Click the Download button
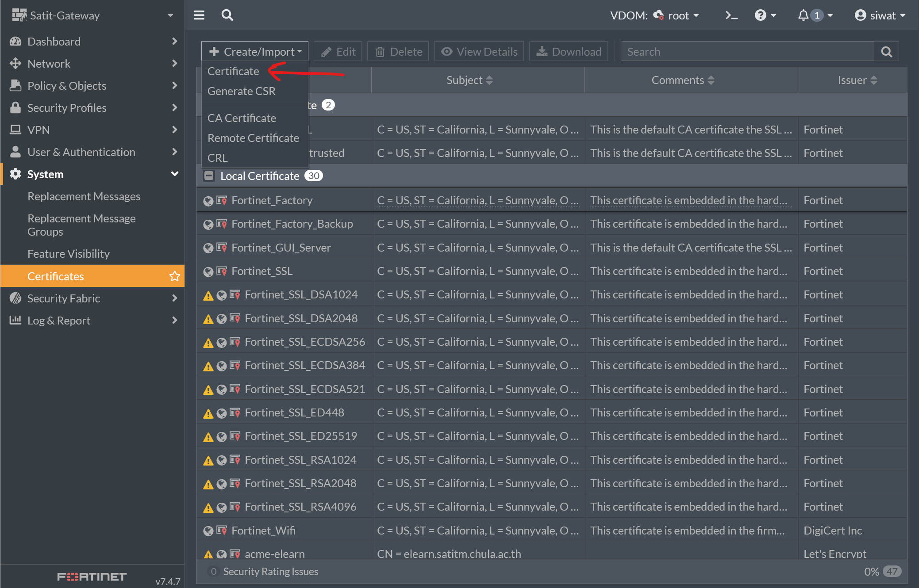919x588 pixels. pos(569,52)
